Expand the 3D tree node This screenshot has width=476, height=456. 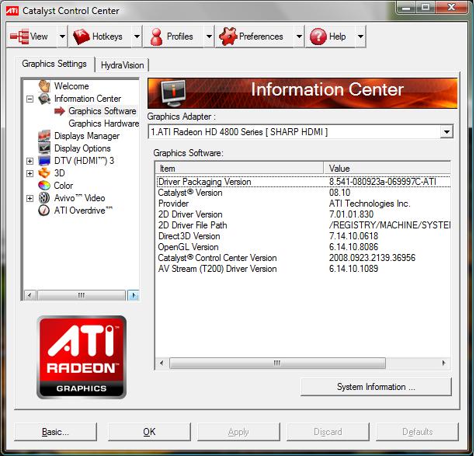(x=30, y=173)
